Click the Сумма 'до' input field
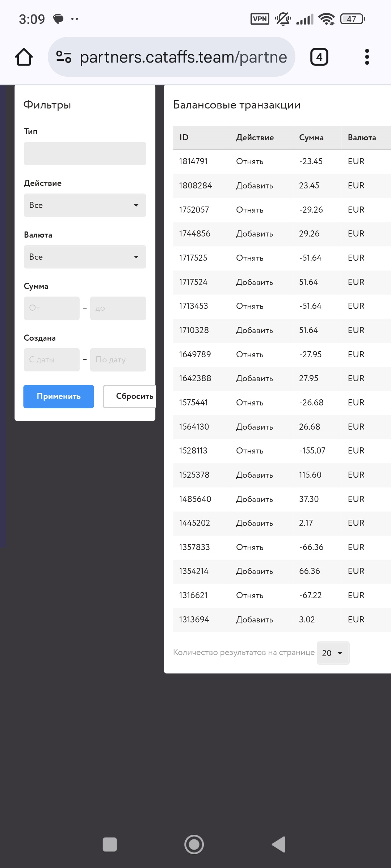The height and width of the screenshot is (868, 391). click(x=118, y=308)
